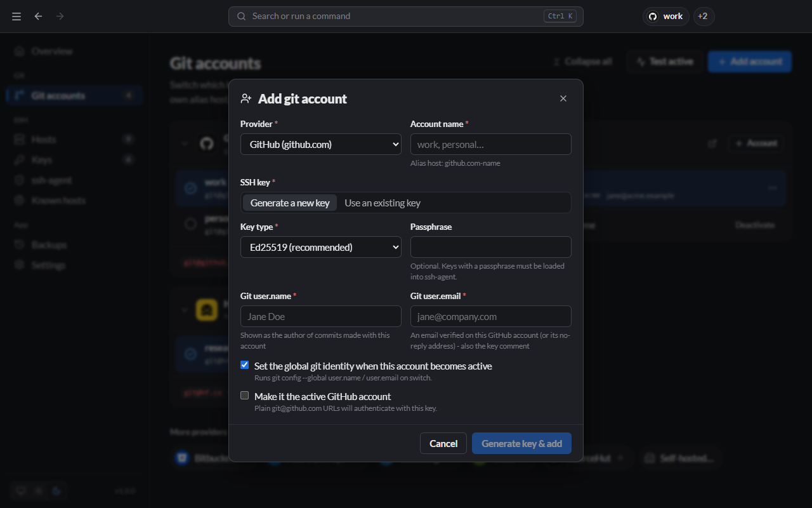Click the Test active button

pyautogui.click(x=664, y=62)
